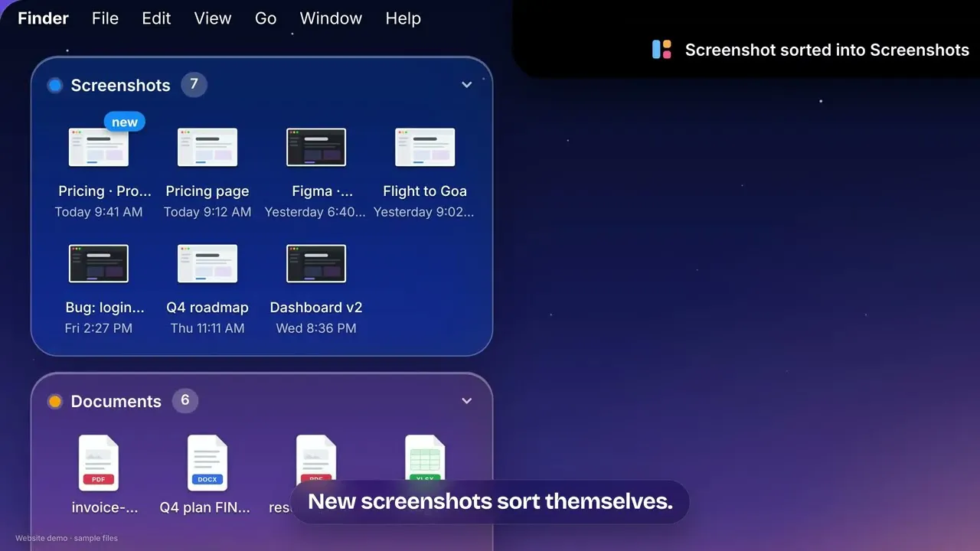Image resolution: width=980 pixels, height=551 pixels.
Task: Select the XLSX spreadsheet file icon
Action: (425, 458)
